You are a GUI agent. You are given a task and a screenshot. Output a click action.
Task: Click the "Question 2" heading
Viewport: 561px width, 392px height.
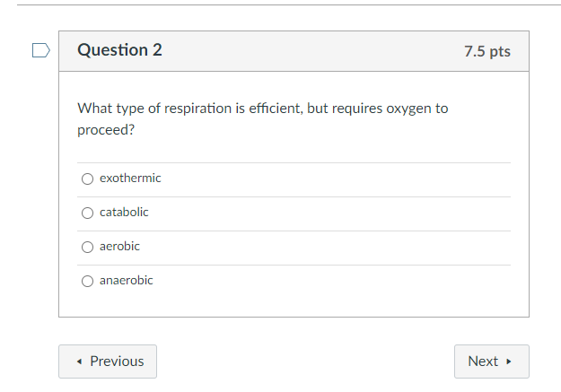[119, 50]
